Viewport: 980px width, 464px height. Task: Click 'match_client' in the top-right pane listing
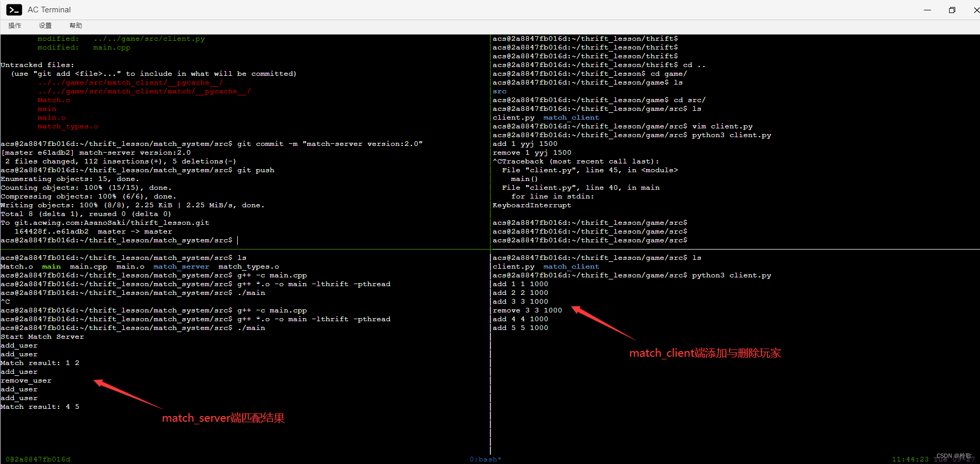click(x=571, y=118)
